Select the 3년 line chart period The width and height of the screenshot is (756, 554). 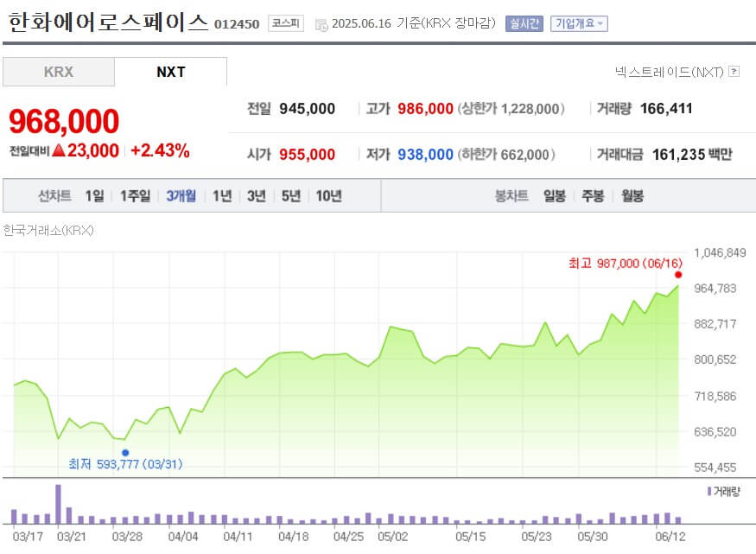pos(257,195)
